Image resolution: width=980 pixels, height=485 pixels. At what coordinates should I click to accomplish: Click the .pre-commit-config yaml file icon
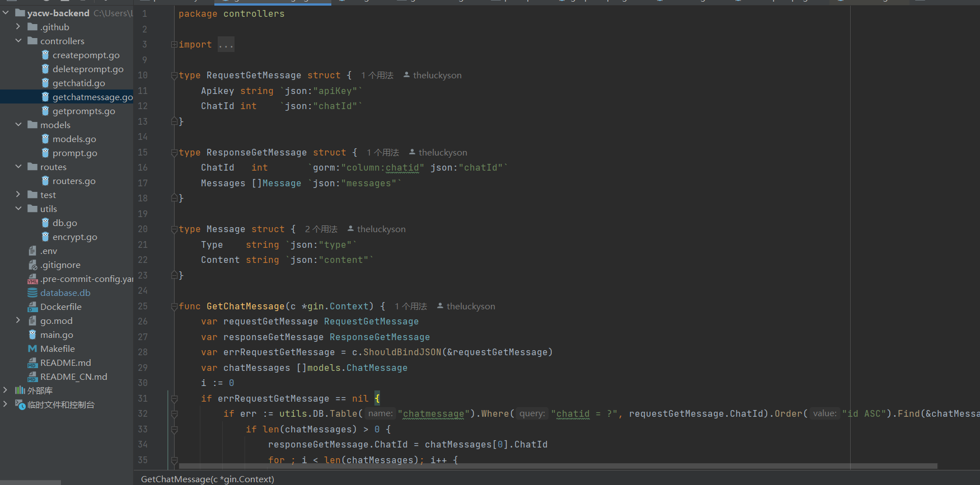pos(32,279)
